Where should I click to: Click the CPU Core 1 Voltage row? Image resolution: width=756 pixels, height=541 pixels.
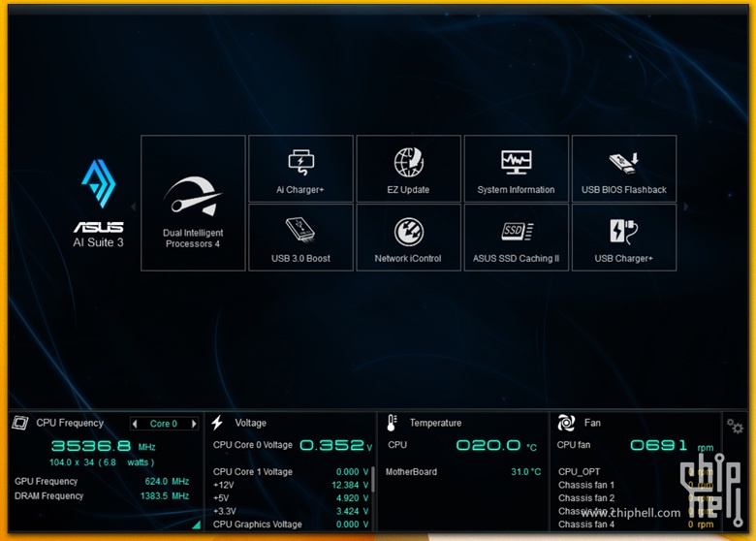(291, 471)
